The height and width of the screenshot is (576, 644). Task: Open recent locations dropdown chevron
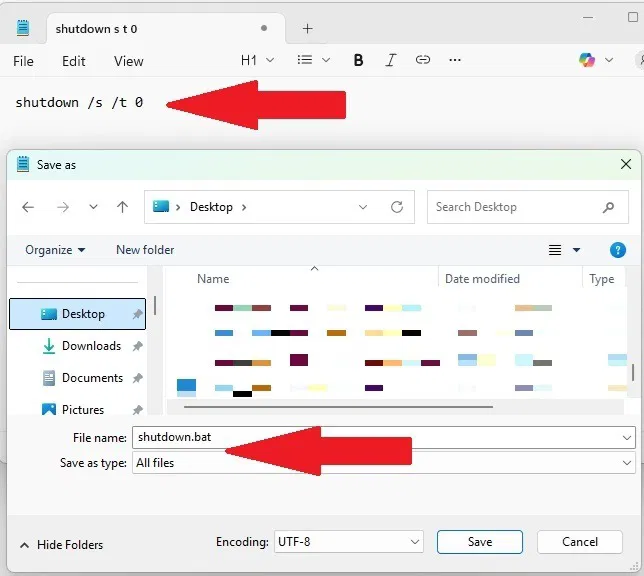tap(94, 207)
